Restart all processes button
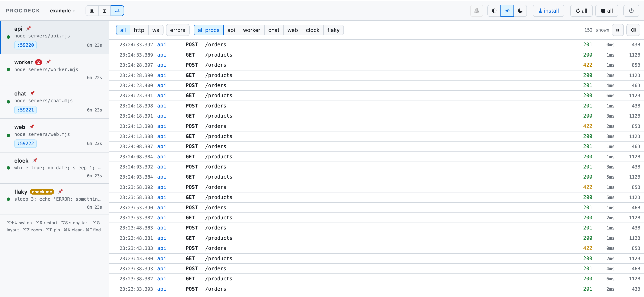 tap(581, 11)
